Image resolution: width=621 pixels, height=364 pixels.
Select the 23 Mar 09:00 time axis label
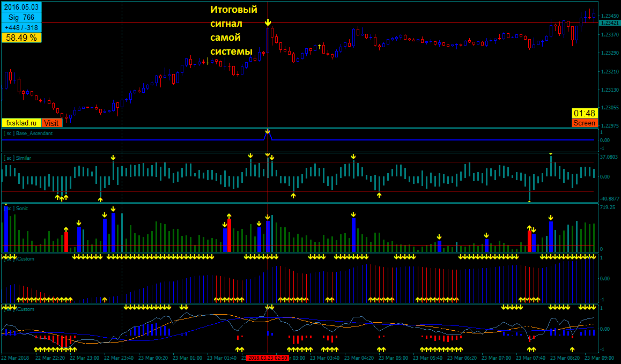click(600, 358)
